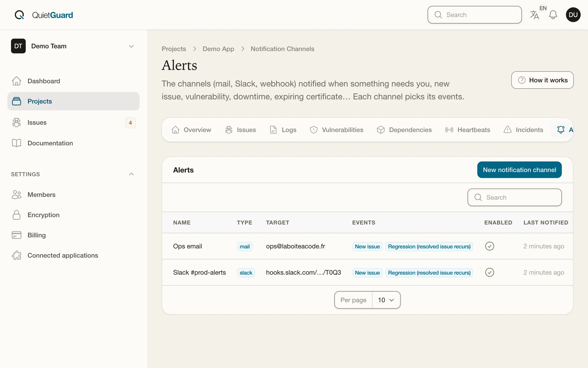Open Projects breadcrumb link

pyautogui.click(x=174, y=49)
